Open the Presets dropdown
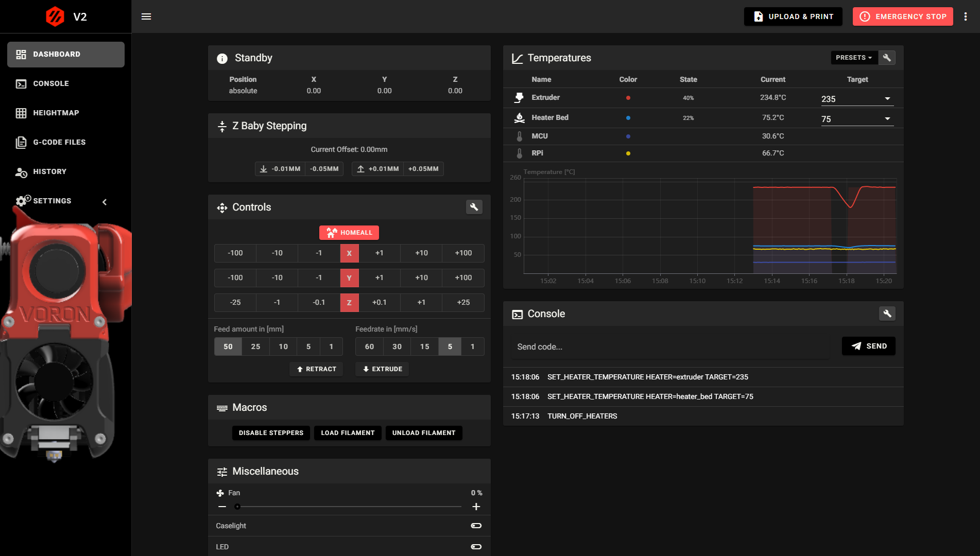The height and width of the screenshot is (556, 980). point(854,58)
